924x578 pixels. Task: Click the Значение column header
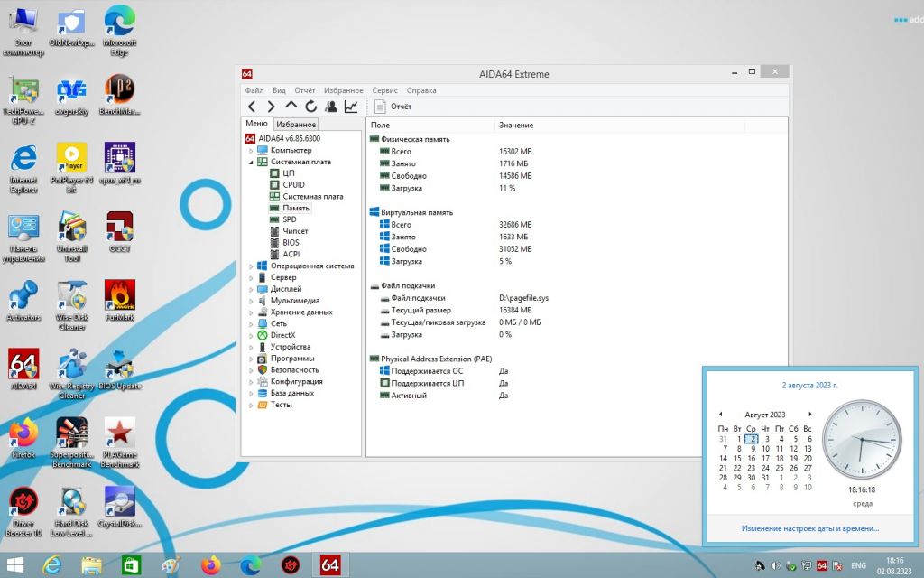pos(619,125)
